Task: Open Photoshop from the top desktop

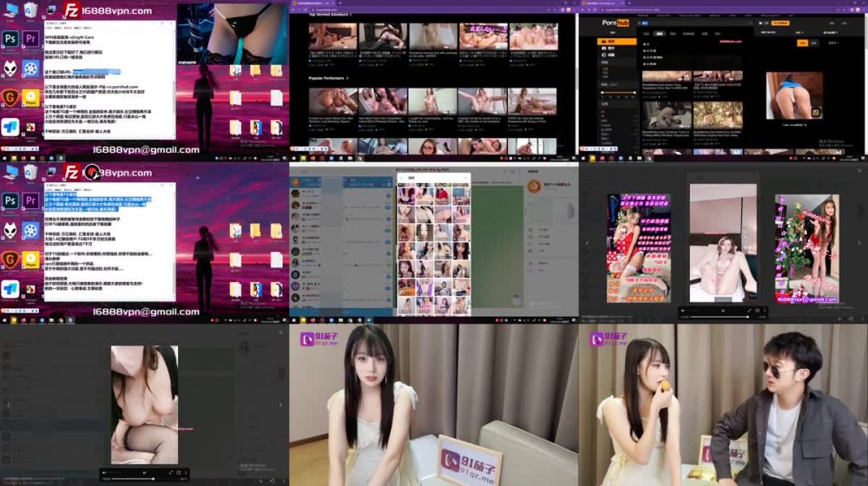Action: coord(10,39)
